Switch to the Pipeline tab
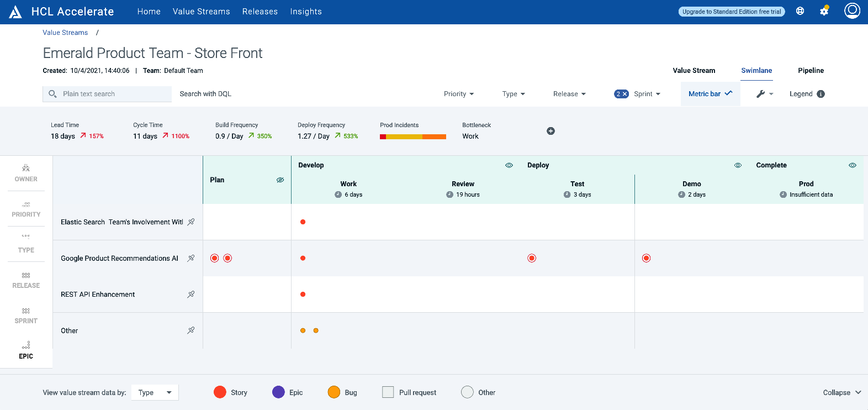868x410 pixels. tap(811, 71)
